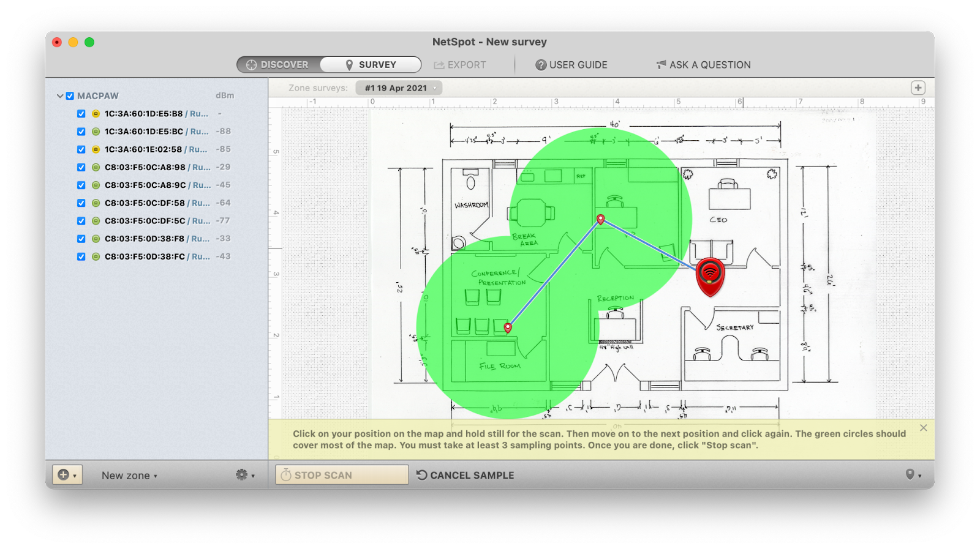Image resolution: width=980 pixels, height=549 pixels.
Task: Click the Export share icon
Action: click(x=439, y=65)
